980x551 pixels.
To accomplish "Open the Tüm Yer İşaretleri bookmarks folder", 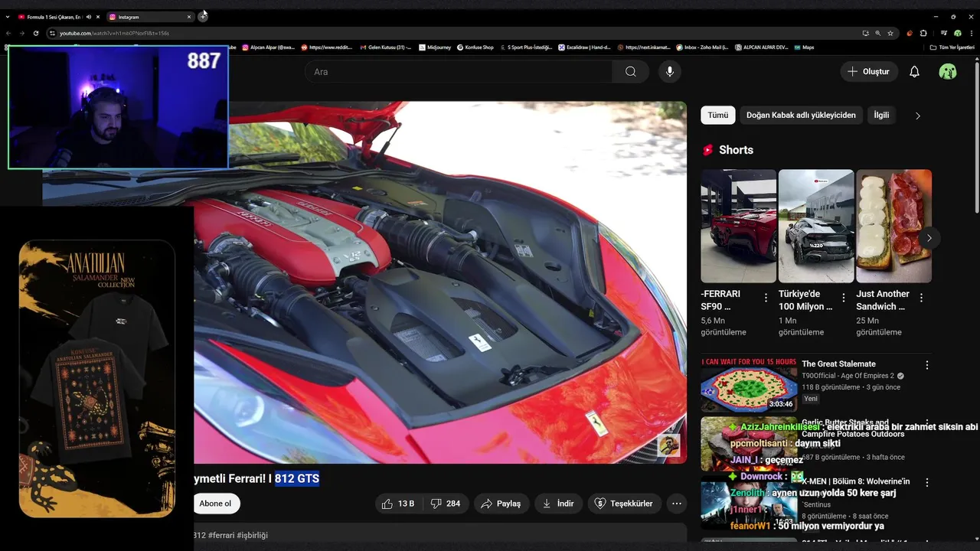I will point(952,47).
